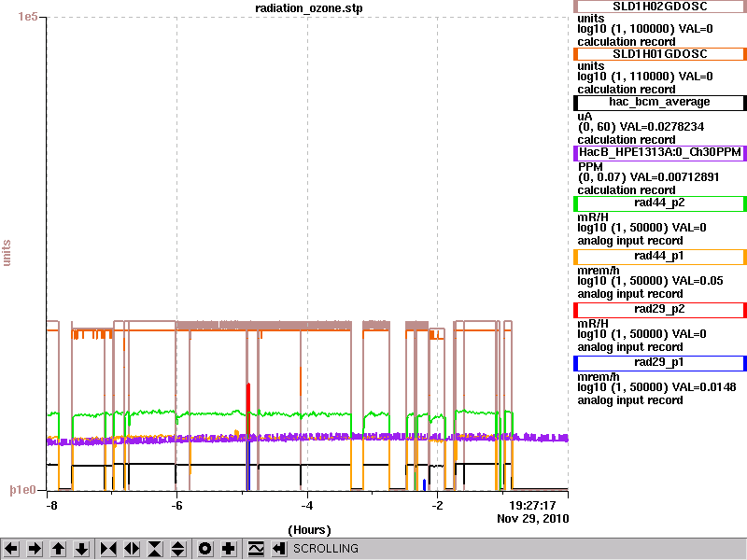This screenshot has height=560, width=747.
Task: Zoom in horizontally using the inward-pointing triangles icon
Action: (108, 549)
